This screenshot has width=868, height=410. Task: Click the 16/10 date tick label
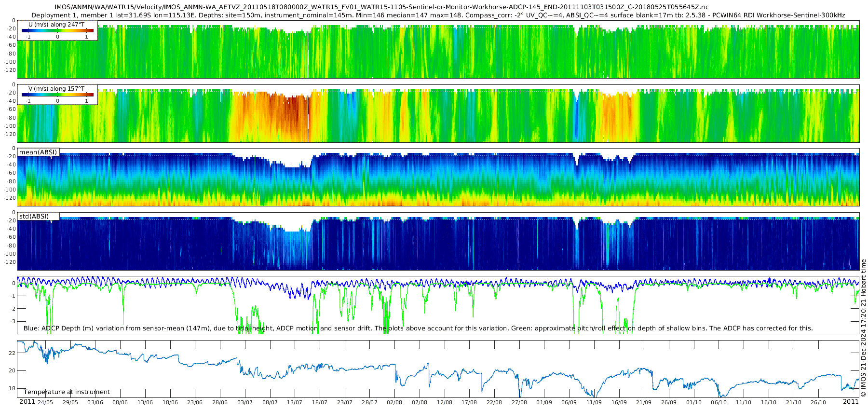[769, 402]
